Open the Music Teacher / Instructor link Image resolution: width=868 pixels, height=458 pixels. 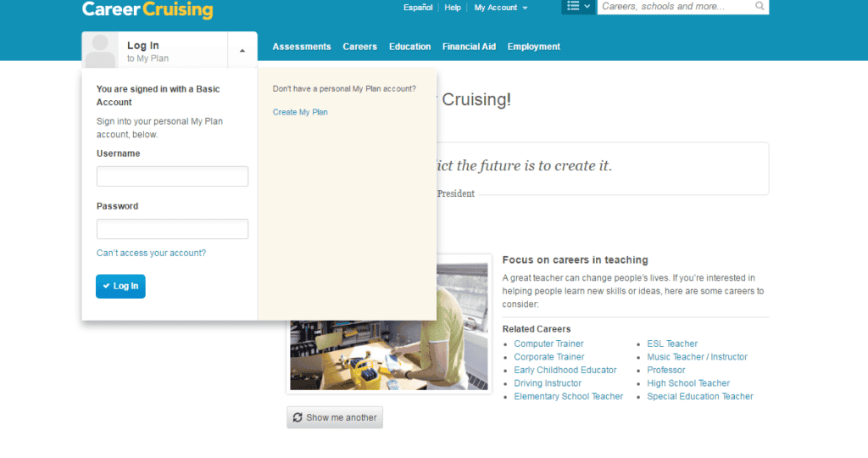(697, 357)
